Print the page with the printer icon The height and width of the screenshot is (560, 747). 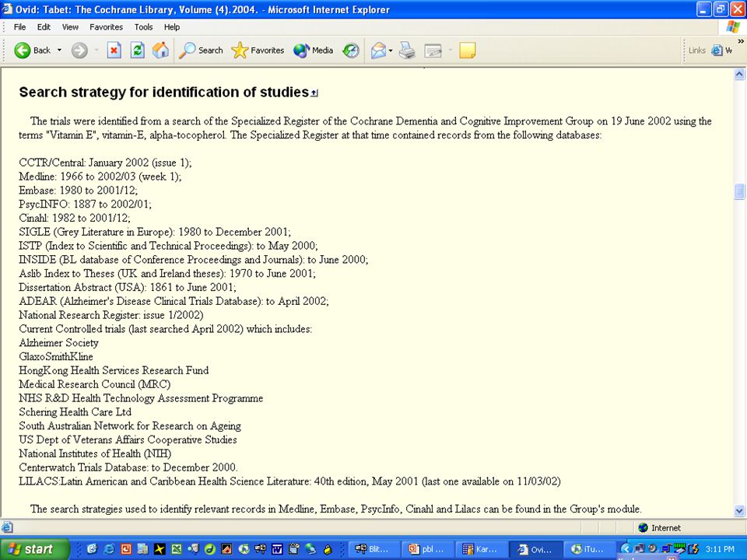click(x=407, y=50)
